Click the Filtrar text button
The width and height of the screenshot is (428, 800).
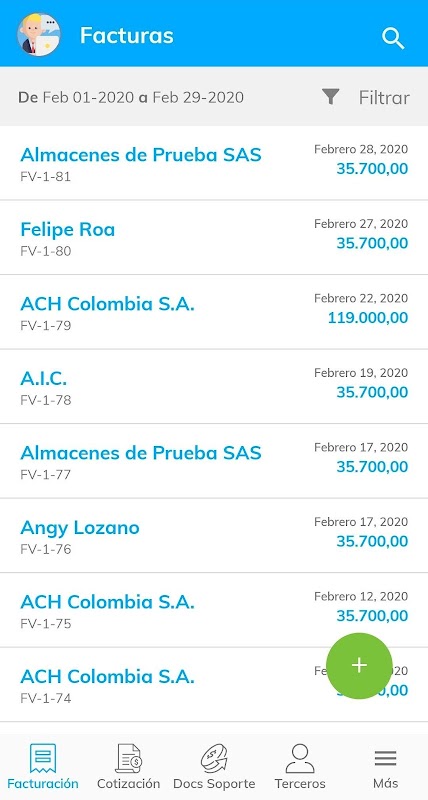click(x=384, y=97)
